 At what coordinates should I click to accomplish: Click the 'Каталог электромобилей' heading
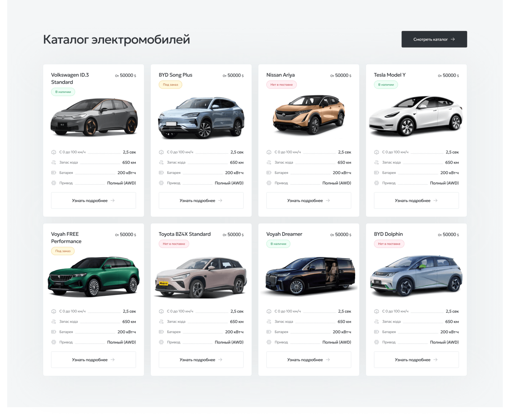[x=116, y=39]
